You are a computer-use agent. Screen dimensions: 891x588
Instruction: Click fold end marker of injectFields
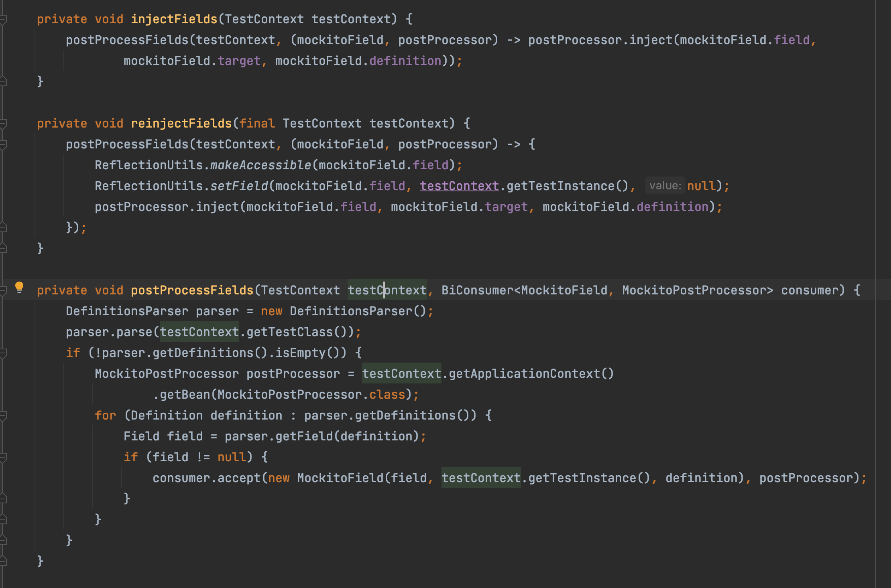(x=3, y=81)
